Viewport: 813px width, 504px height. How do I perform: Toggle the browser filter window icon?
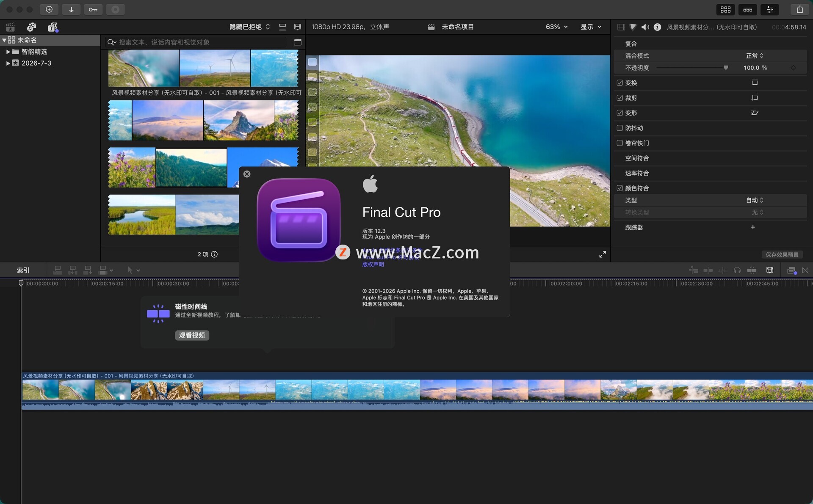298,42
